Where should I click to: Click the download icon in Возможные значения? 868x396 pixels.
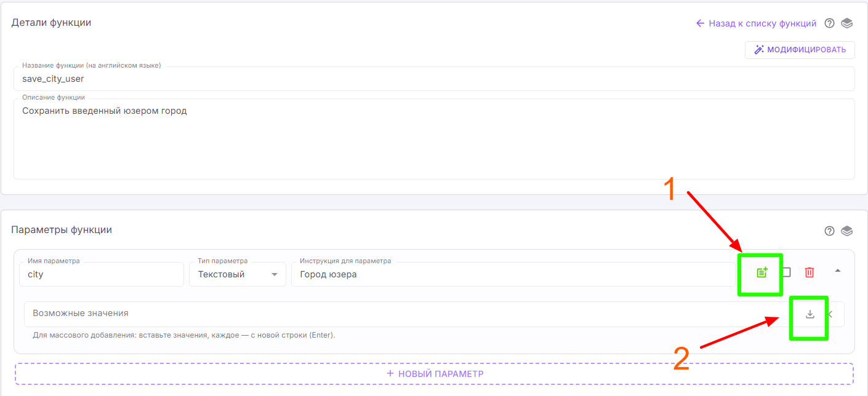click(810, 314)
